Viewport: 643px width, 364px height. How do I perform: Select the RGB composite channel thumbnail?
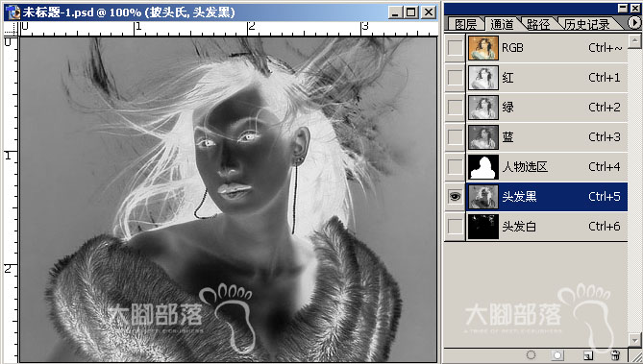[483, 48]
